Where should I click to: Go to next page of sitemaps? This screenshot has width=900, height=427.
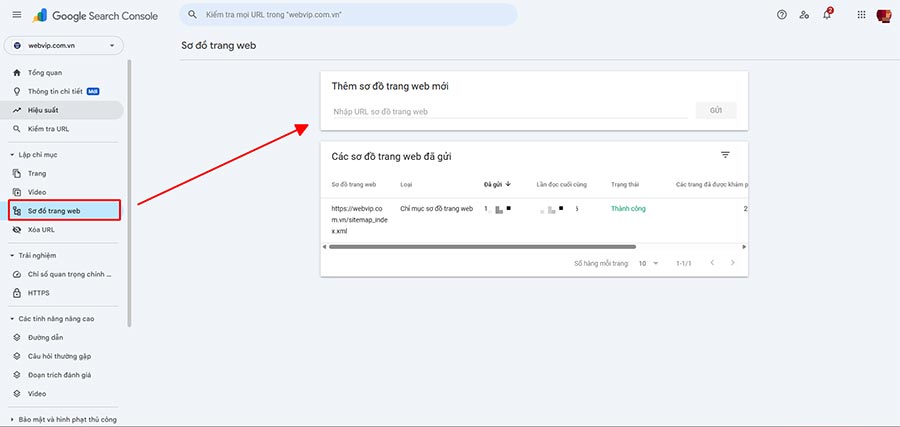point(732,263)
